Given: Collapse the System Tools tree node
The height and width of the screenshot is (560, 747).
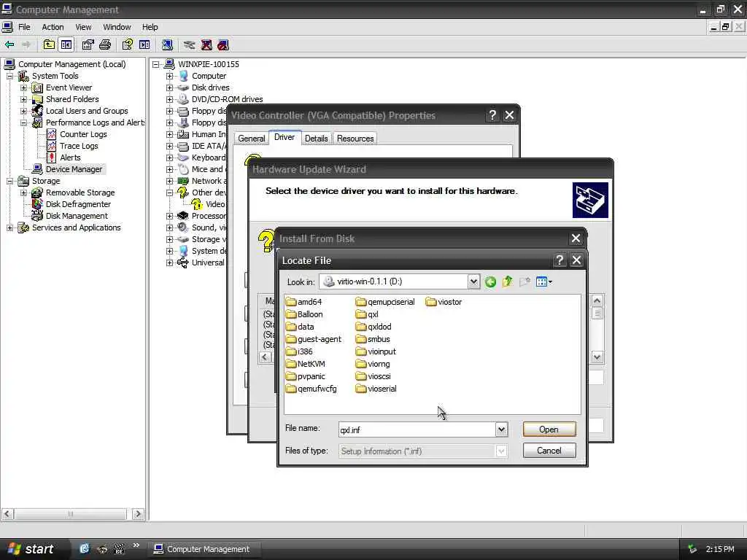Looking at the screenshot, I should [9, 76].
